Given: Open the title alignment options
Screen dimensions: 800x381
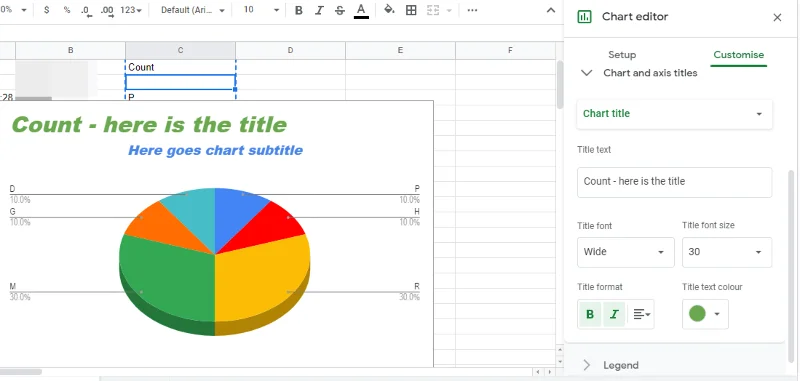Looking at the screenshot, I should pos(641,315).
